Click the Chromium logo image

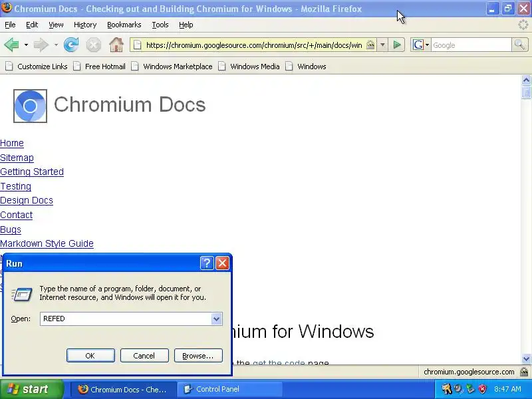point(30,106)
